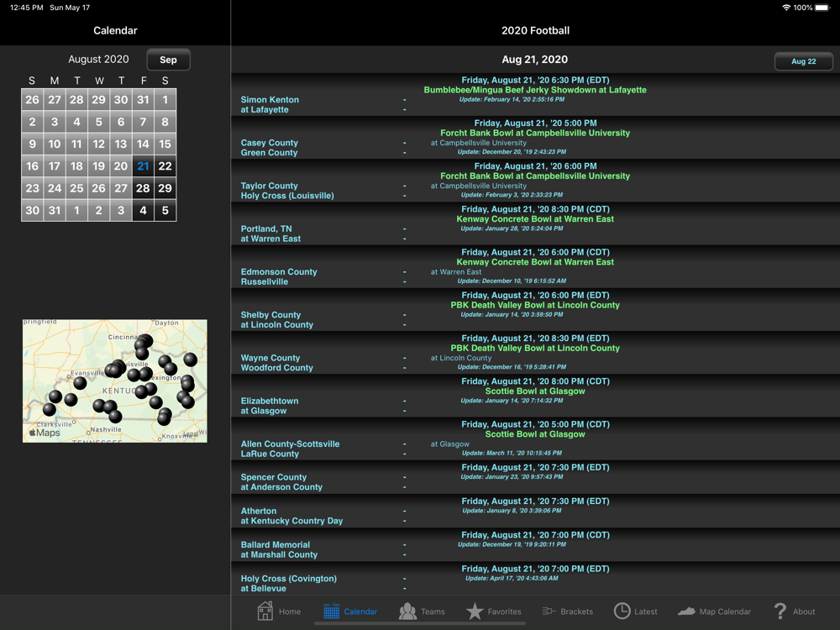Select August 14 in calendar
Viewport: 840px width, 630px height.
click(x=143, y=144)
